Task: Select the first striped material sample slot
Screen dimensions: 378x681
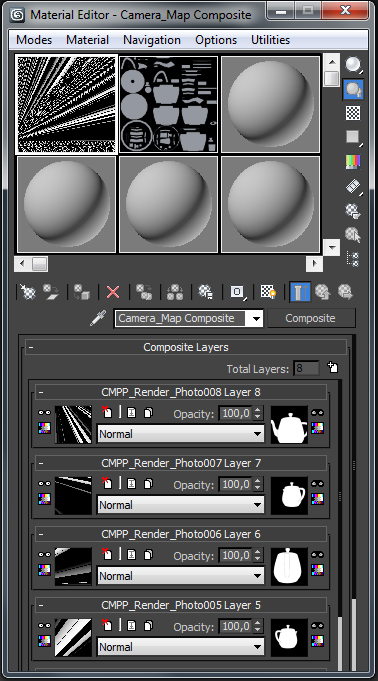Action: coord(66,104)
